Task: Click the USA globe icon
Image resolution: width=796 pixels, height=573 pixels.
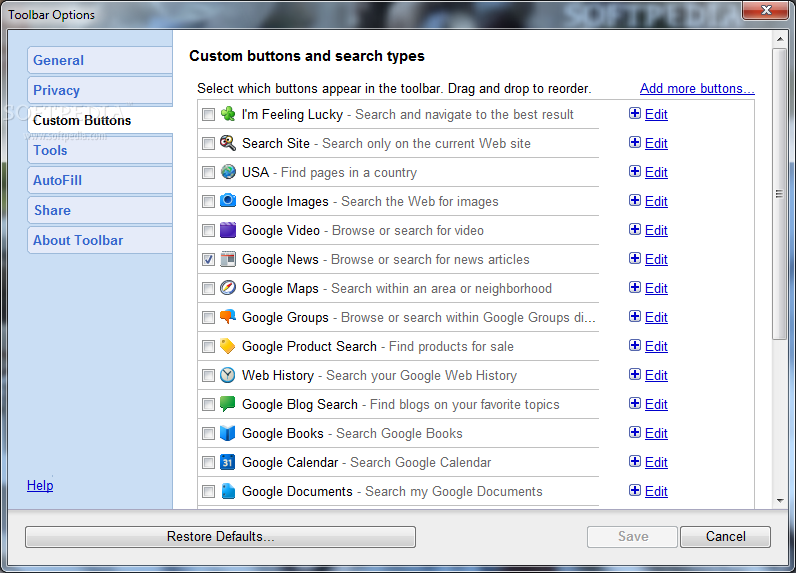Action: coord(228,172)
